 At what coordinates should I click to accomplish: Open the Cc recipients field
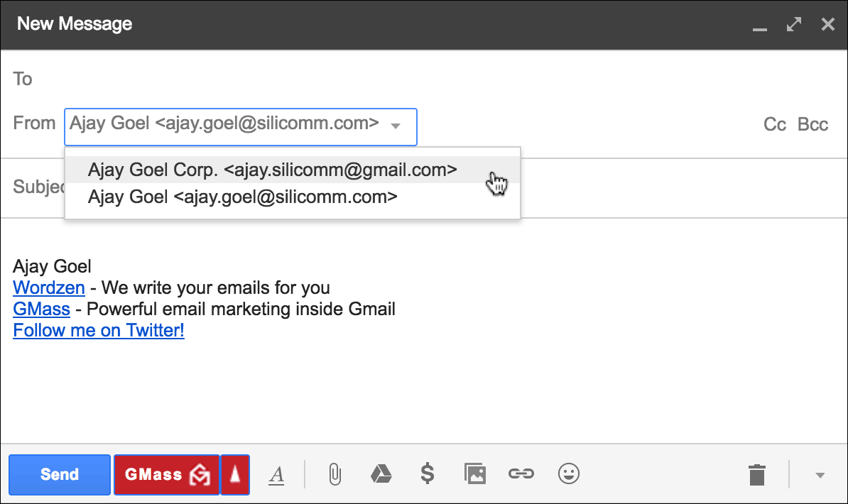pos(774,124)
